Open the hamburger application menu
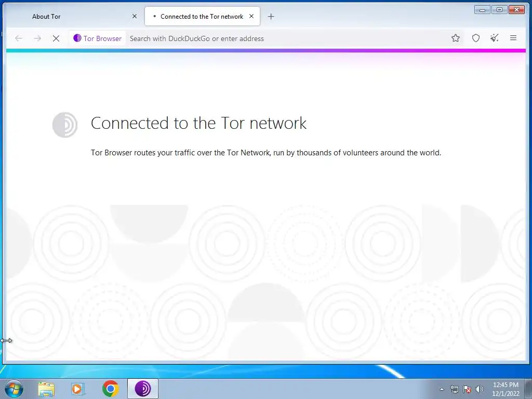Image resolution: width=532 pixels, height=399 pixels. pos(513,38)
